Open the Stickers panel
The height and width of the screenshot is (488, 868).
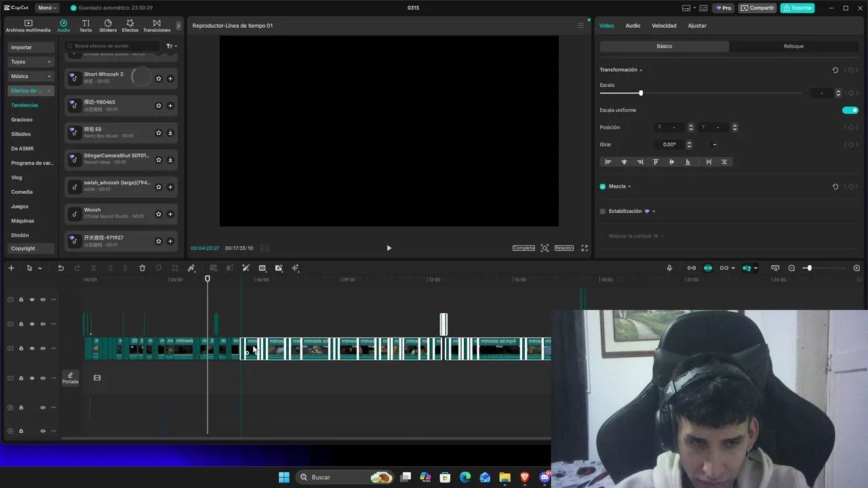point(108,26)
